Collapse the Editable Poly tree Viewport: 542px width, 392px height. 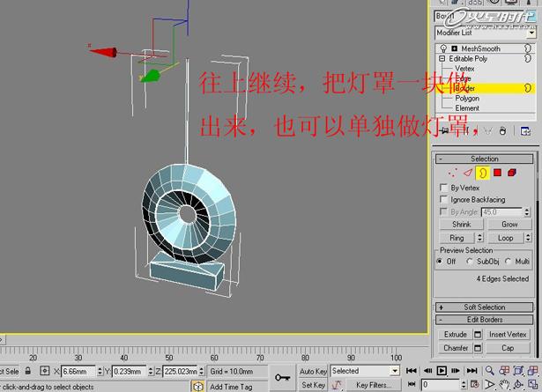[x=441, y=58]
